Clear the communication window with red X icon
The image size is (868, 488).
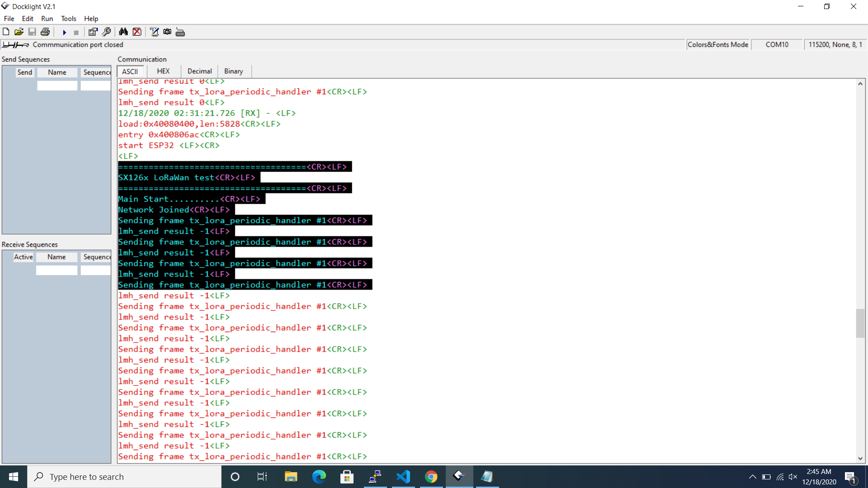pos(137,32)
